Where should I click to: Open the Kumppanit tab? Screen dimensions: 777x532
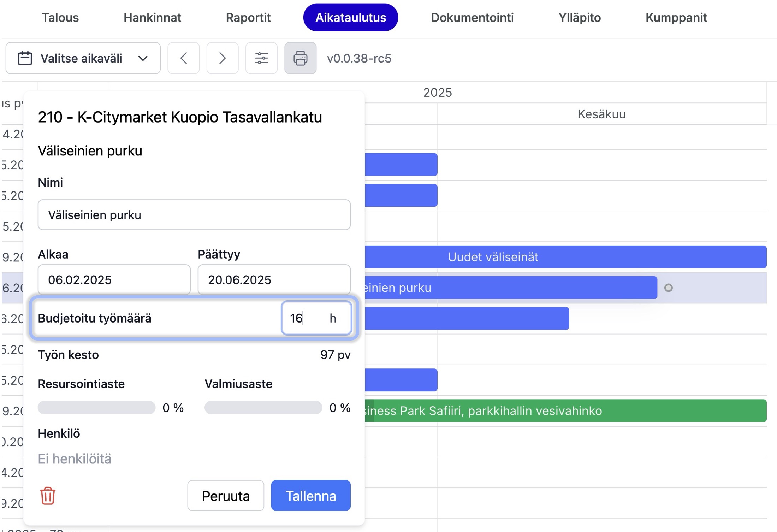676,18
